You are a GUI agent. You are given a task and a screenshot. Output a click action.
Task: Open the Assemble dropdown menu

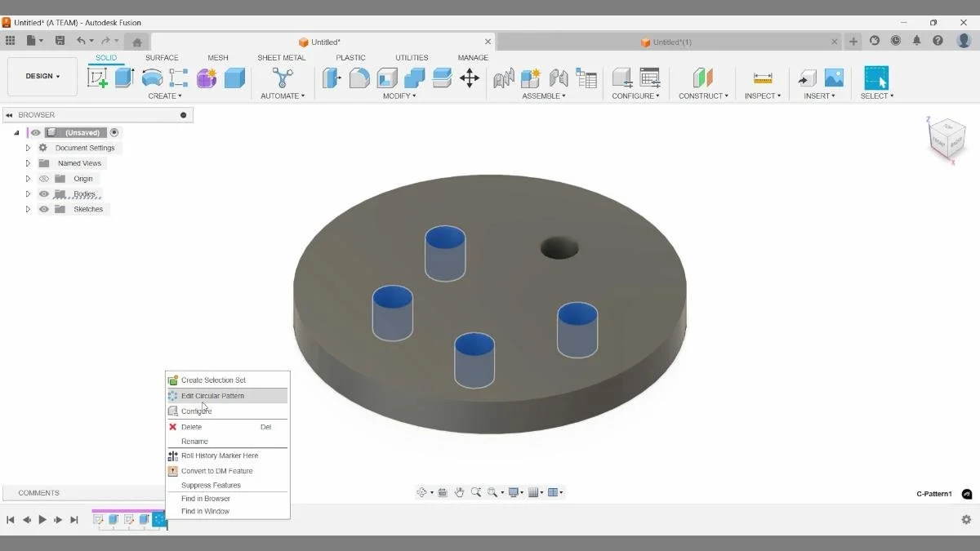[x=544, y=96]
